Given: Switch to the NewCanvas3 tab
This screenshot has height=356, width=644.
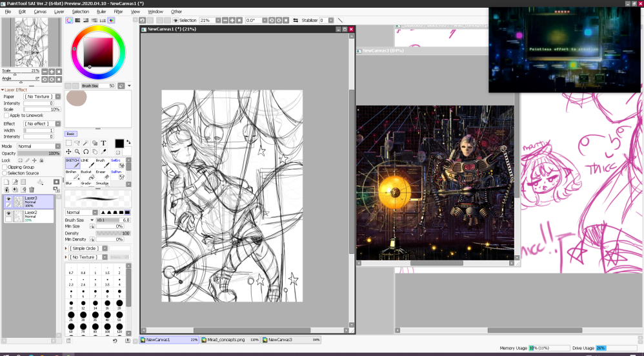Looking at the screenshot, I should tap(291, 340).
